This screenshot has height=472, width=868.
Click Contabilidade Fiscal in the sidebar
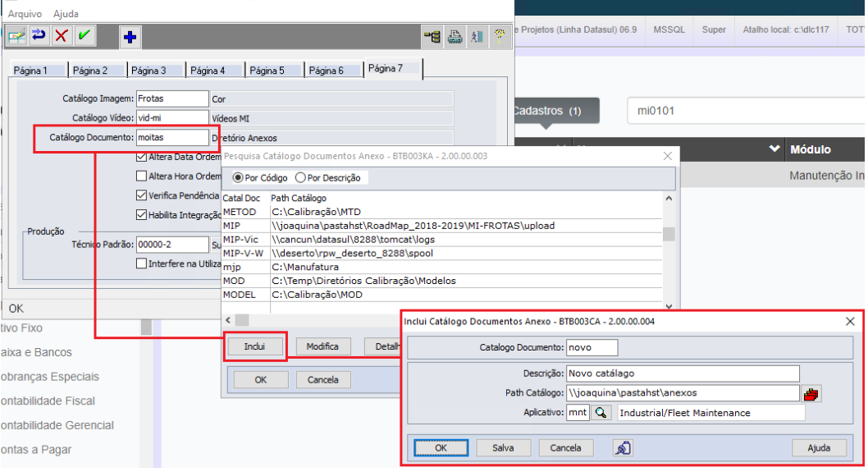tap(48, 401)
